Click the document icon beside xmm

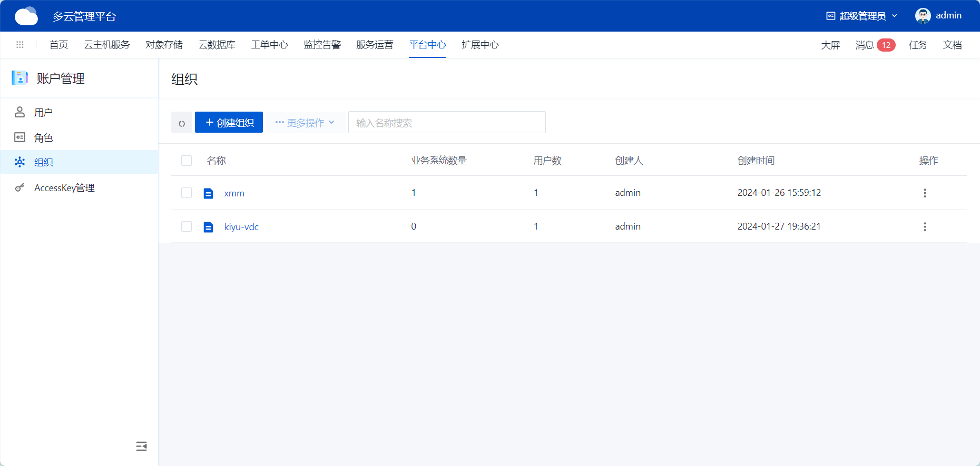tap(209, 193)
